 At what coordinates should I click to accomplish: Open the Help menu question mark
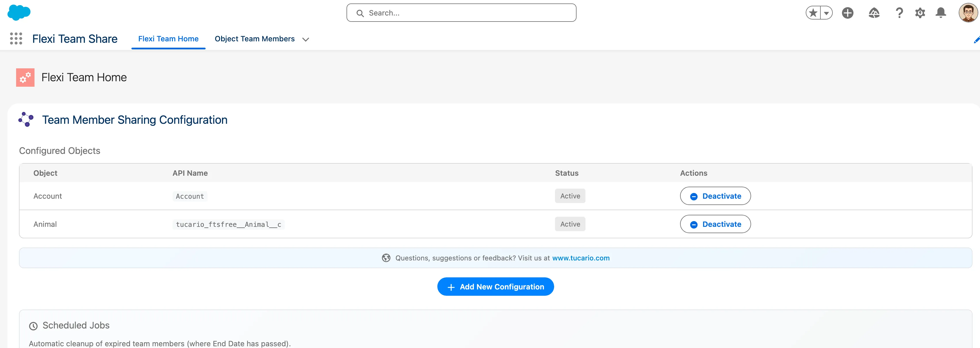pyautogui.click(x=899, y=13)
